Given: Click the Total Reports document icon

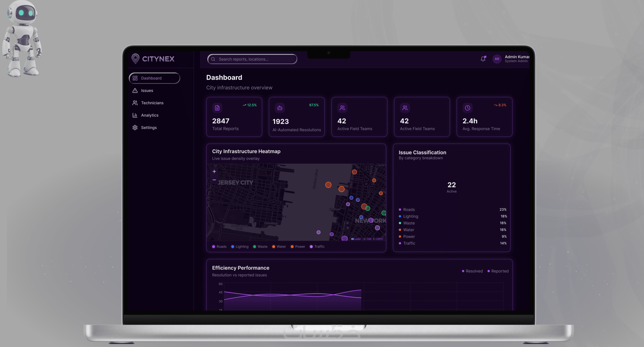Looking at the screenshot, I should [217, 108].
